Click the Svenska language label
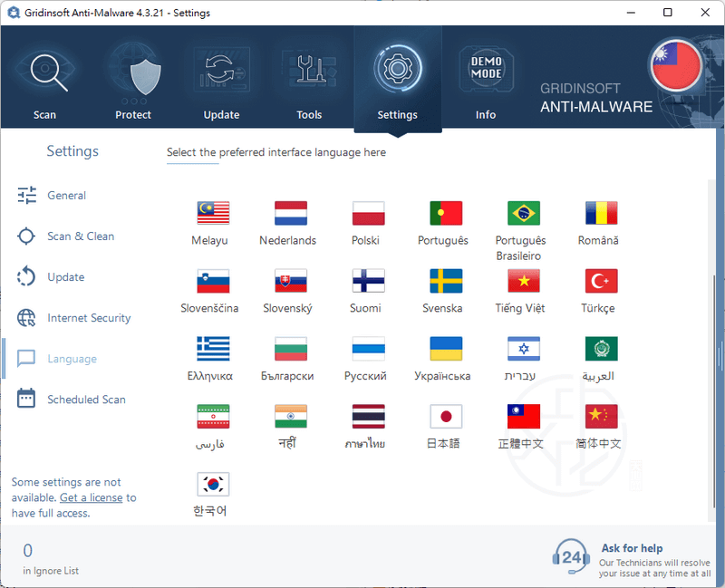 (442, 308)
